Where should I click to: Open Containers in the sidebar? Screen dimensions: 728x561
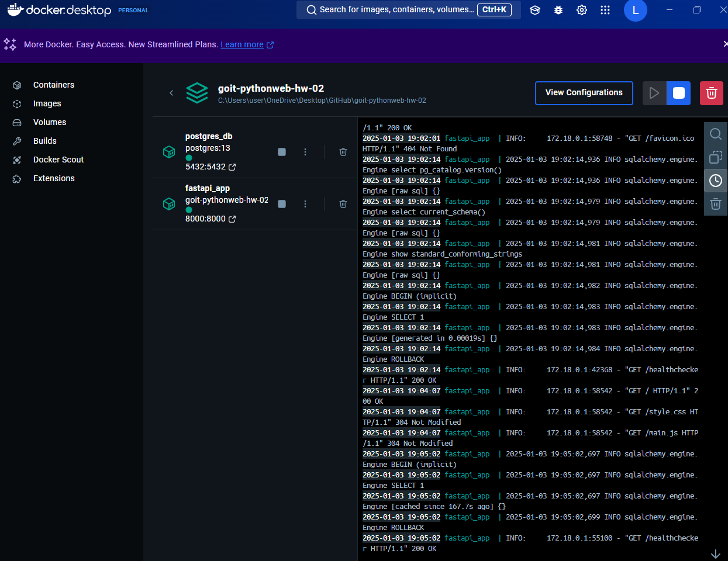pos(54,85)
